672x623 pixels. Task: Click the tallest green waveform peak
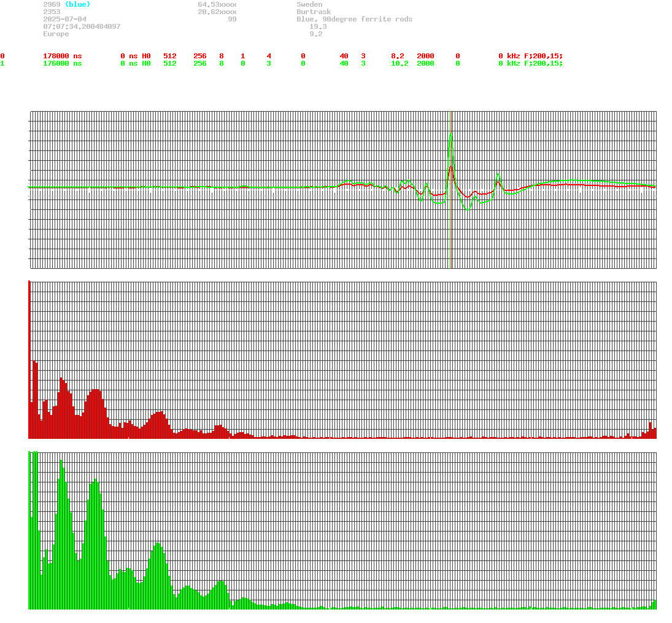click(450, 136)
